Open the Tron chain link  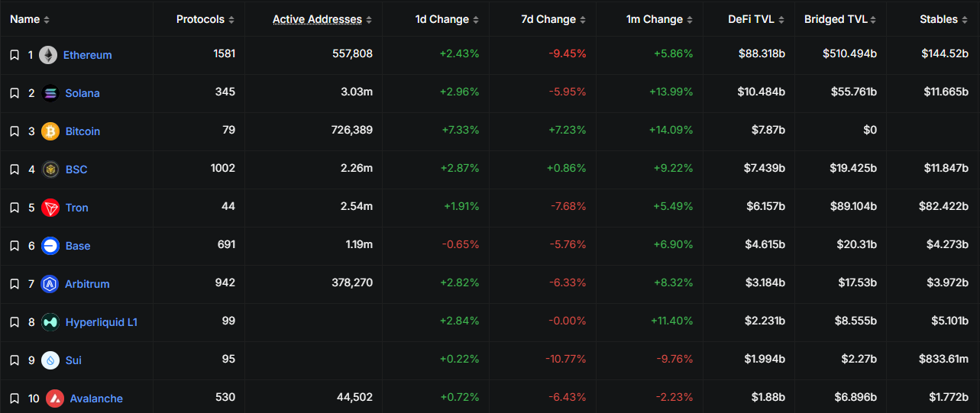pyautogui.click(x=76, y=208)
